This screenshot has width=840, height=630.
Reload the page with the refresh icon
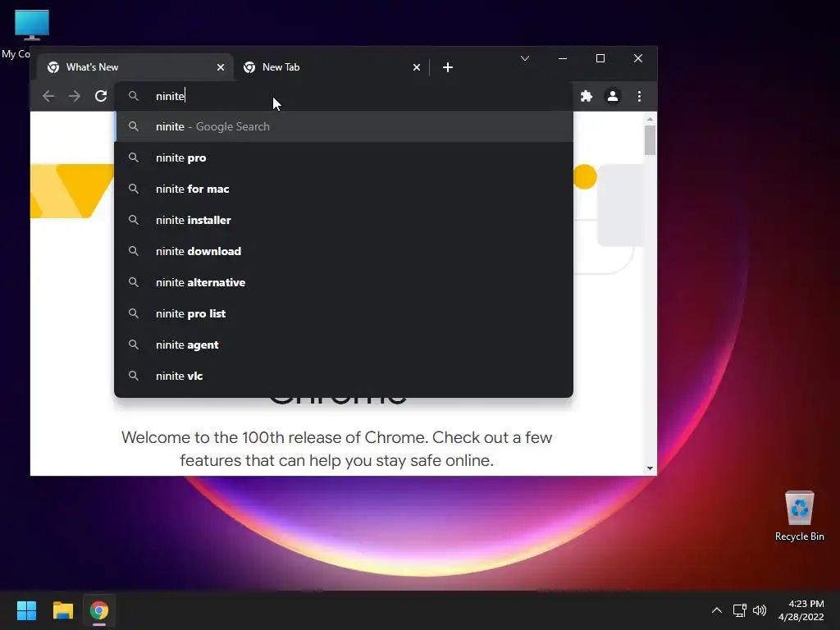coord(101,96)
